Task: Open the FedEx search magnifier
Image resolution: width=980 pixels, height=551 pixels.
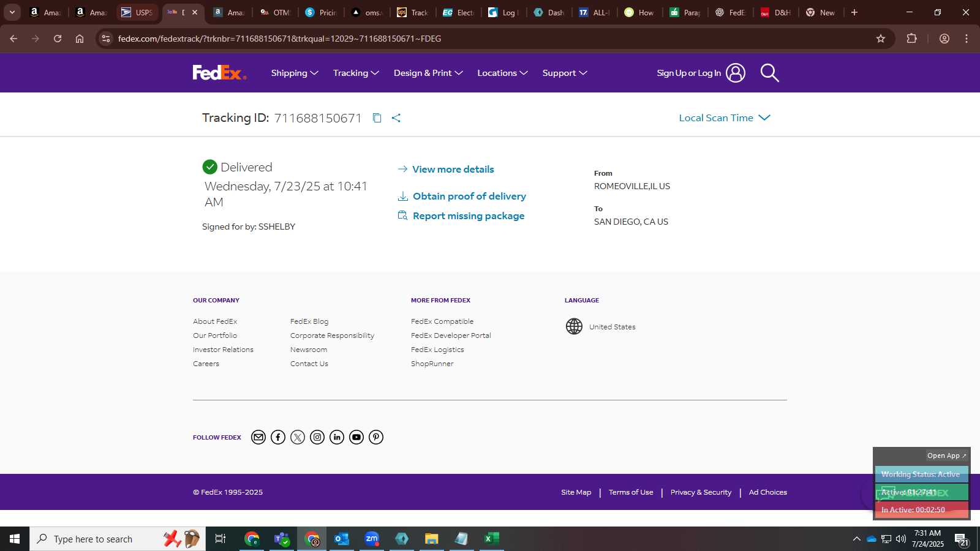Action: [769, 73]
